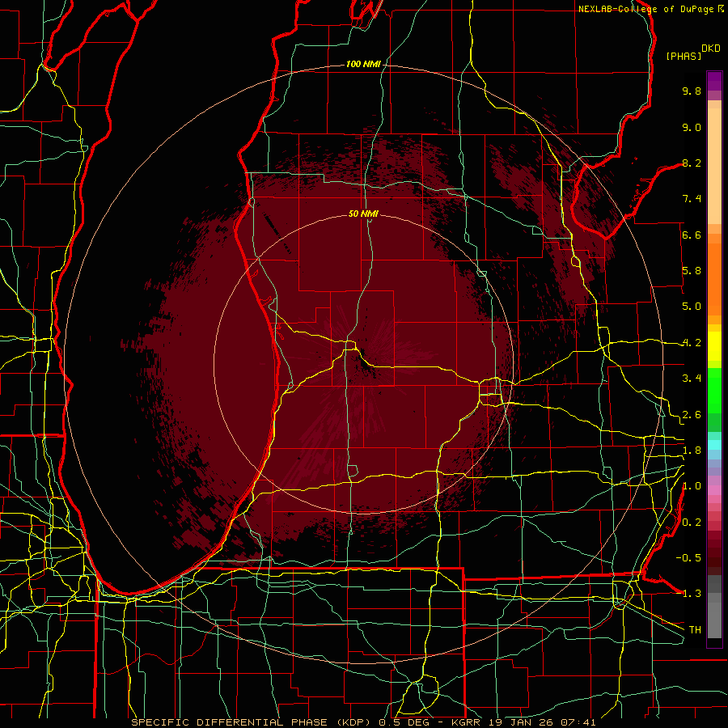Screen dimensions: 728x728
Task: Pick the purple top segment of the color bar
Action: (x=714, y=82)
